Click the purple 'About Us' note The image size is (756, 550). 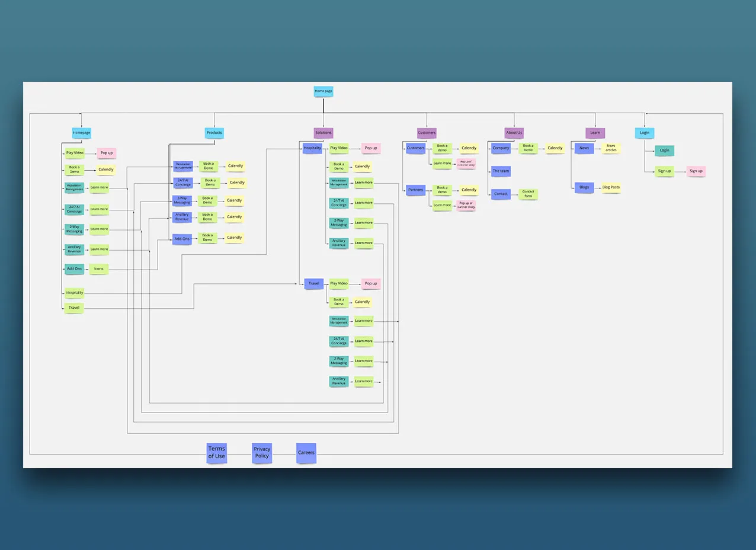tap(514, 133)
